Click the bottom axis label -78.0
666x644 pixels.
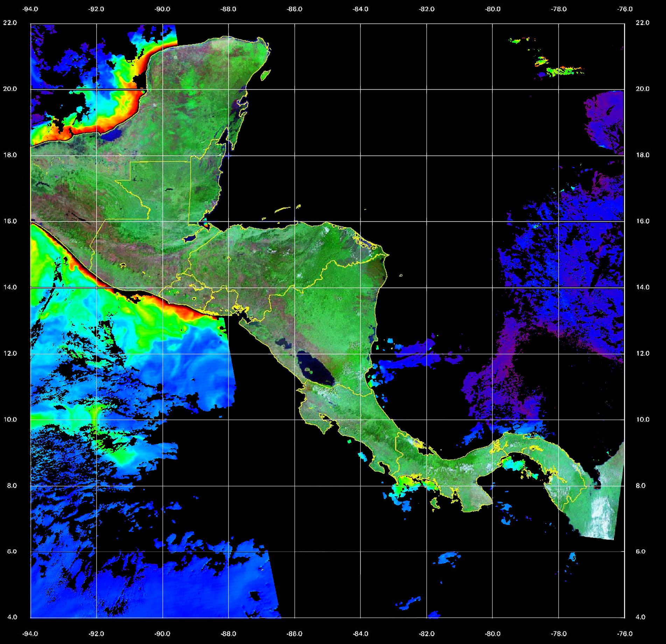click(x=559, y=633)
